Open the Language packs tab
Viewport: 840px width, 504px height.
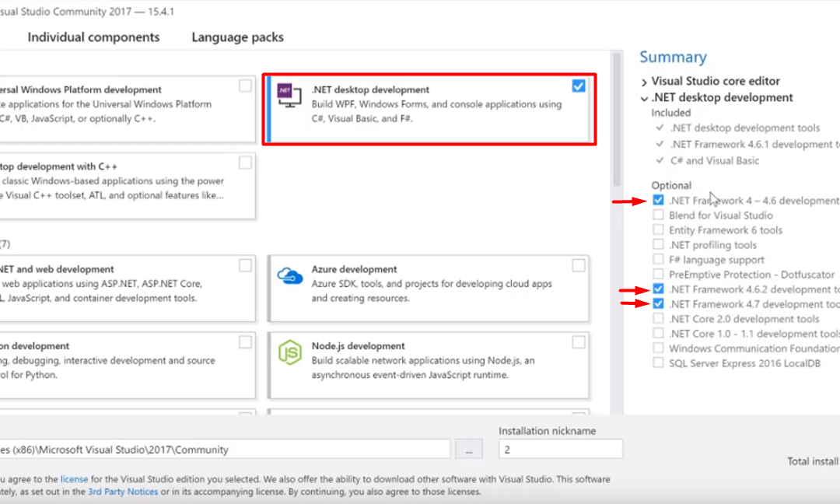tap(237, 37)
